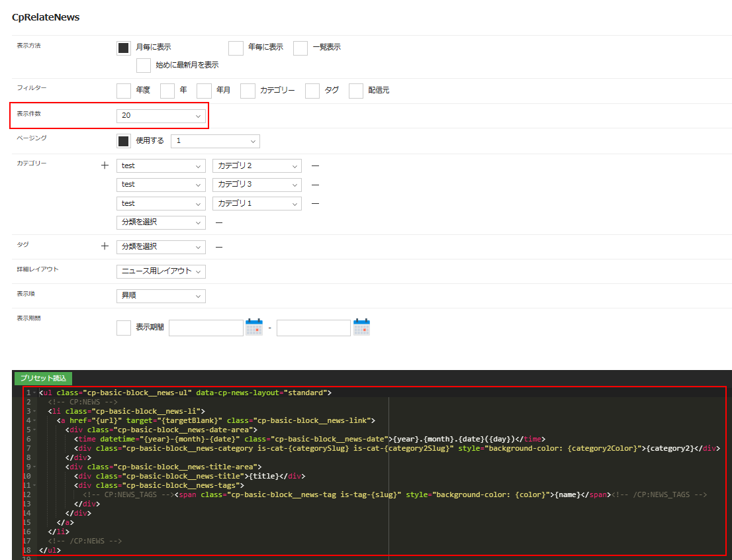Viewport: 732px width, 560px height.
Task: Check the 年 filter checkbox
Action: click(167, 91)
